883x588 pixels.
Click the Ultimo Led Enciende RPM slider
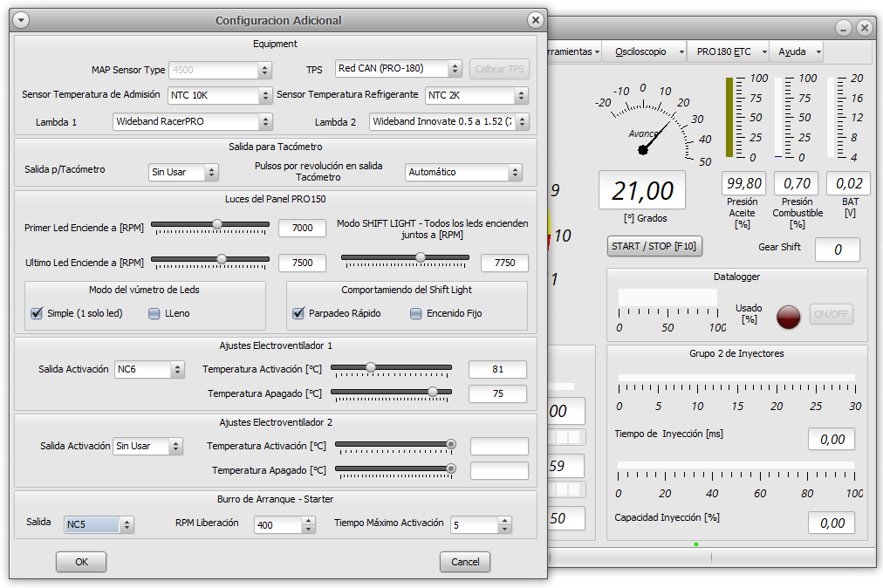pyautogui.click(x=210, y=262)
